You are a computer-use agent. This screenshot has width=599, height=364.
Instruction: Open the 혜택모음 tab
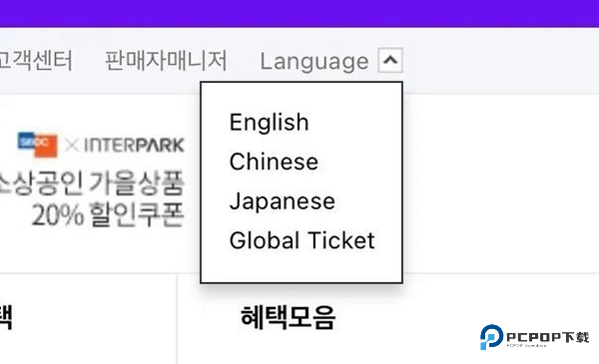point(289,317)
